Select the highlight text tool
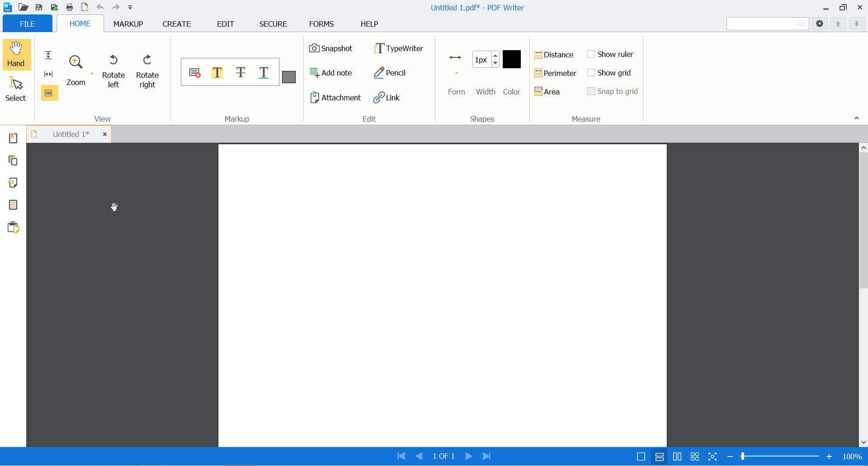Viewport: 868px width, 466px height. pyautogui.click(x=217, y=72)
